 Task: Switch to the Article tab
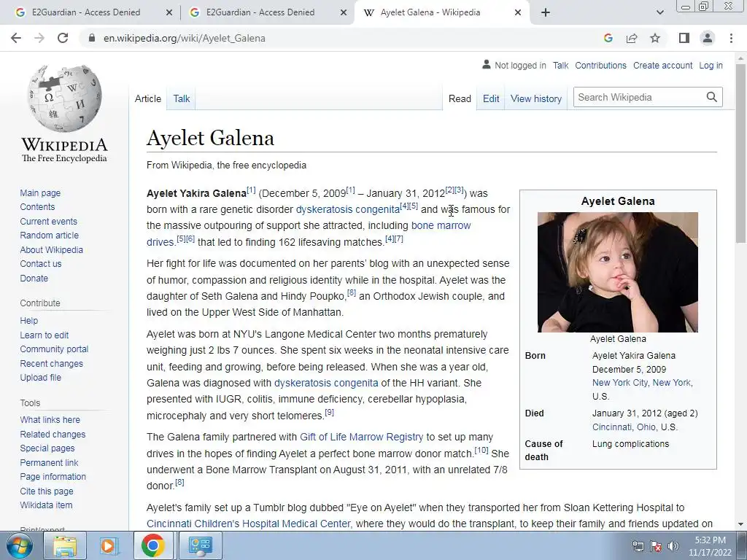click(147, 98)
